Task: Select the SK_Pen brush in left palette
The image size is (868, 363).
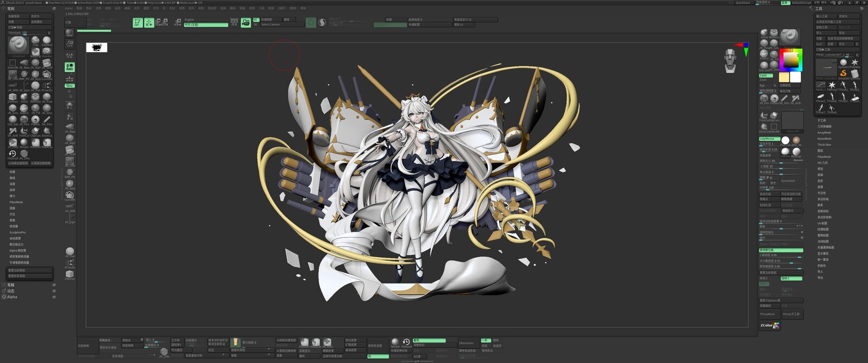Action: (x=47, y=120)
